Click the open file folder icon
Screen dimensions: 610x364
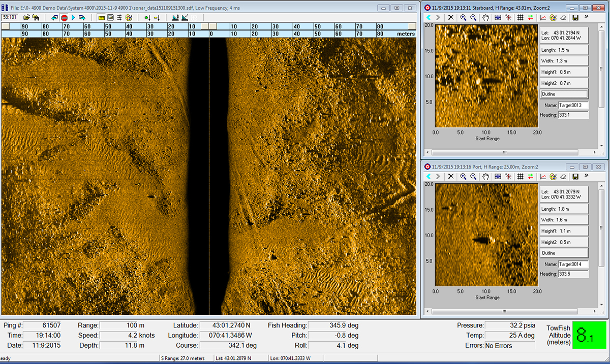26,17
